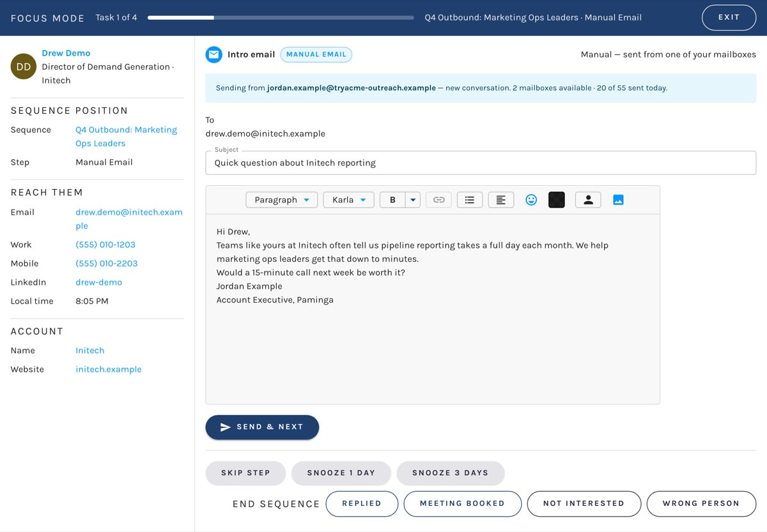Open the text alignment tool
Image resolution: width=767 pixels, height=532 pixels.
coord(501,200)
